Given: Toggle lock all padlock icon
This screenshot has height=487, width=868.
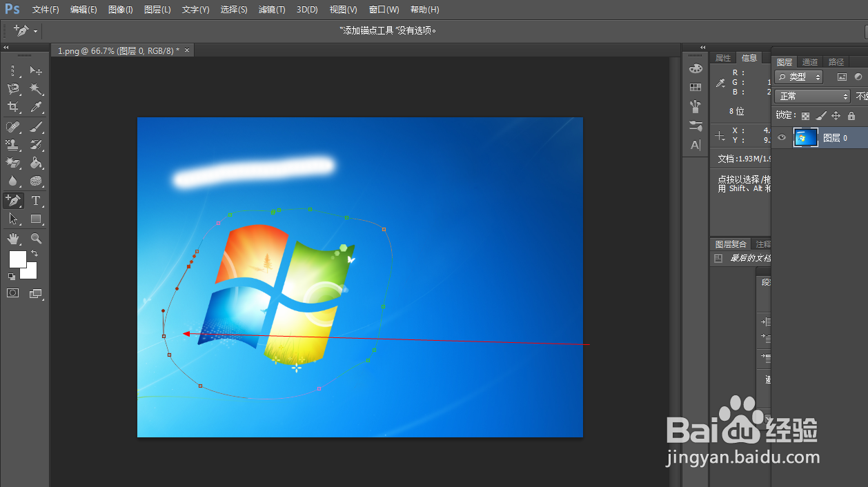Looking at the screenshot, I should 851,116.
